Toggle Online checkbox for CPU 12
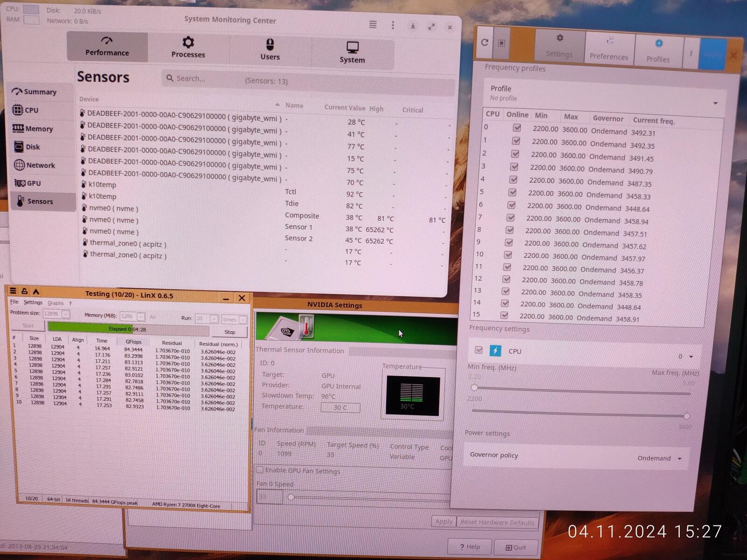Image resolution: width=747 pixels, height=560 pixels. [506, 279]
